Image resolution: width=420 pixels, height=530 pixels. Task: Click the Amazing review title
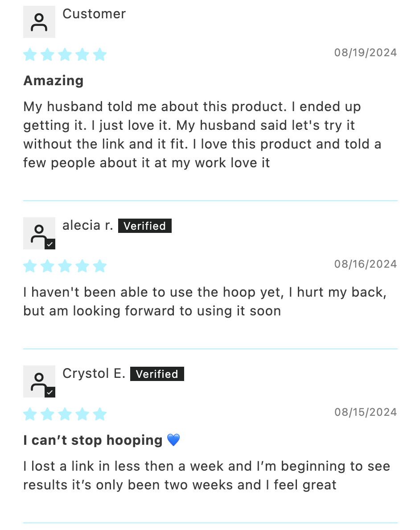click(x=54, y=81)
